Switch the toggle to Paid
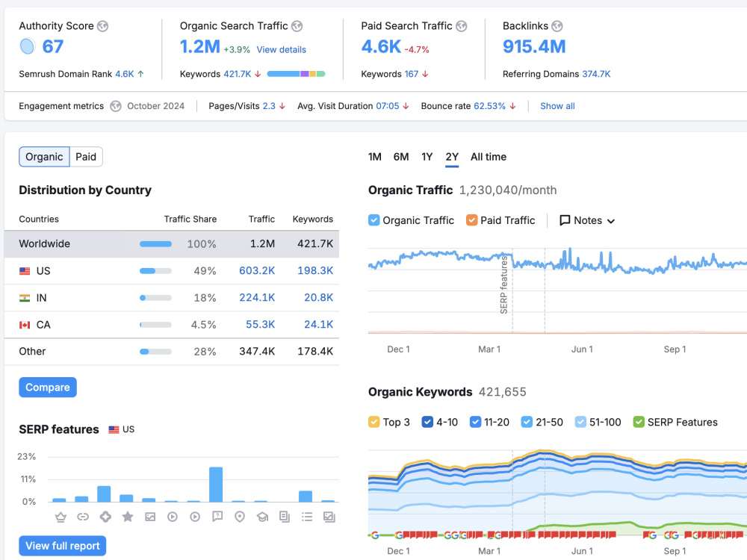 (x=86, y=157)
